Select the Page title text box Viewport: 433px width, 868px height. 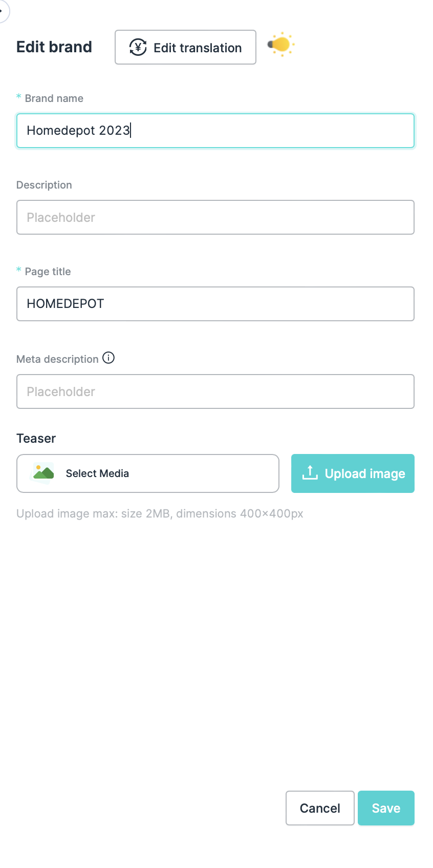click(x=215, y=304)
